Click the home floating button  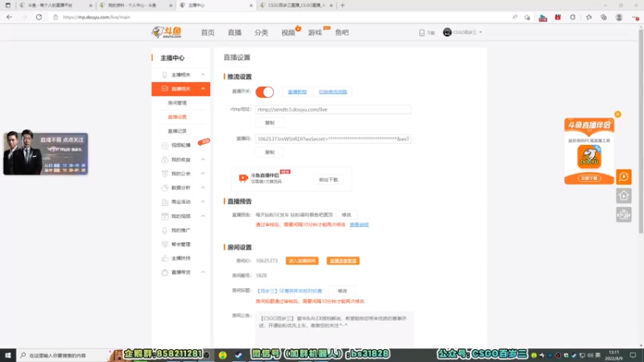coord(623,195)
